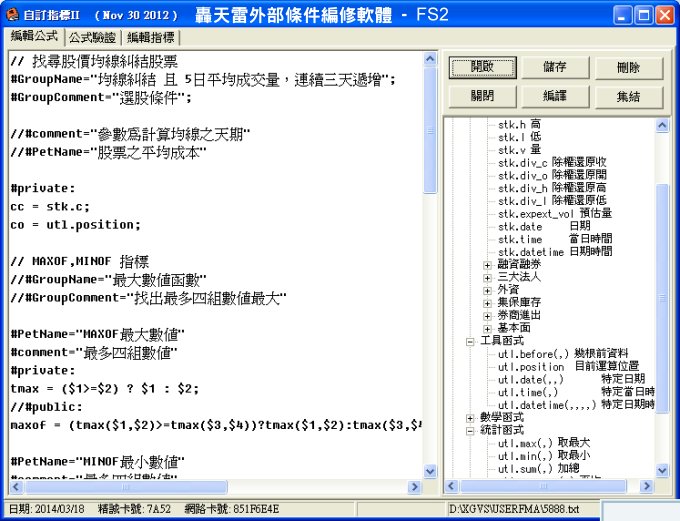
Task: Click the "co = utl.position;" code line
Action: pyautogui.click(x=75, y=225)
